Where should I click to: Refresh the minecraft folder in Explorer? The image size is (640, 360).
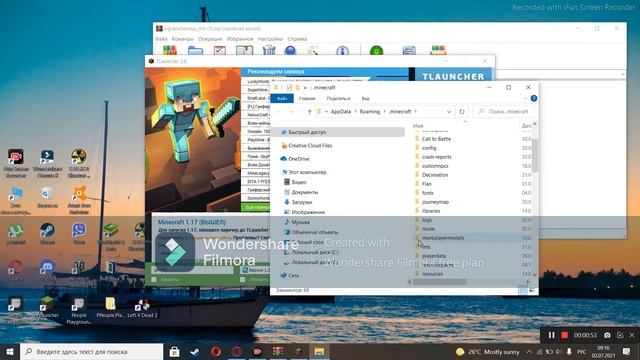pyautogui.click(x=462, y=111)
